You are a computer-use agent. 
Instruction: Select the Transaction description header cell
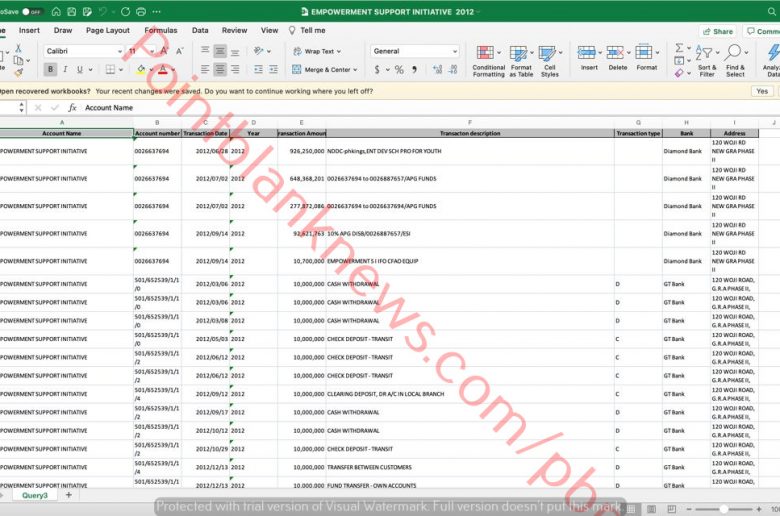click(469, 133)
